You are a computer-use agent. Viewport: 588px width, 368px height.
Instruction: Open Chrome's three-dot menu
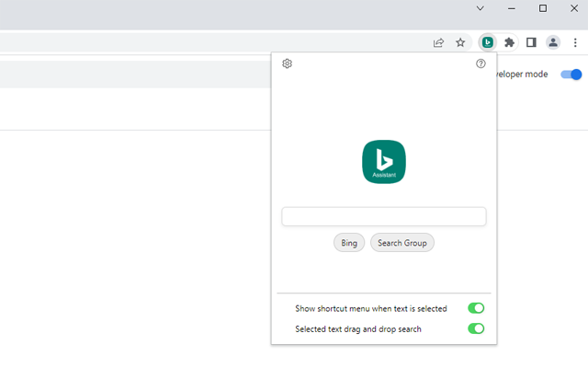point(575,42)
